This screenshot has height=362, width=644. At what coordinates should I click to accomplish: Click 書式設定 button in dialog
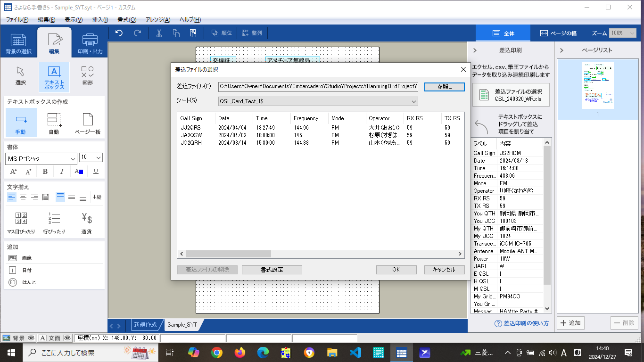click(272, 270)
